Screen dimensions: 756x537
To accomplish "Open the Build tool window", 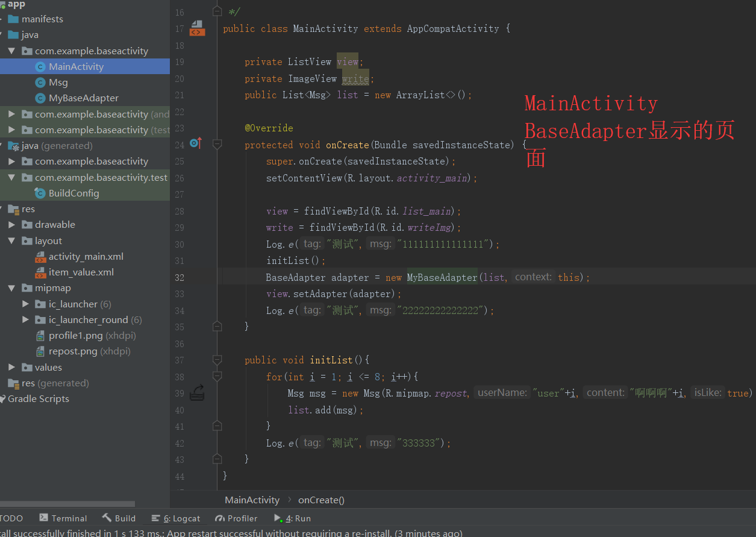I will [x=119, y=518].
